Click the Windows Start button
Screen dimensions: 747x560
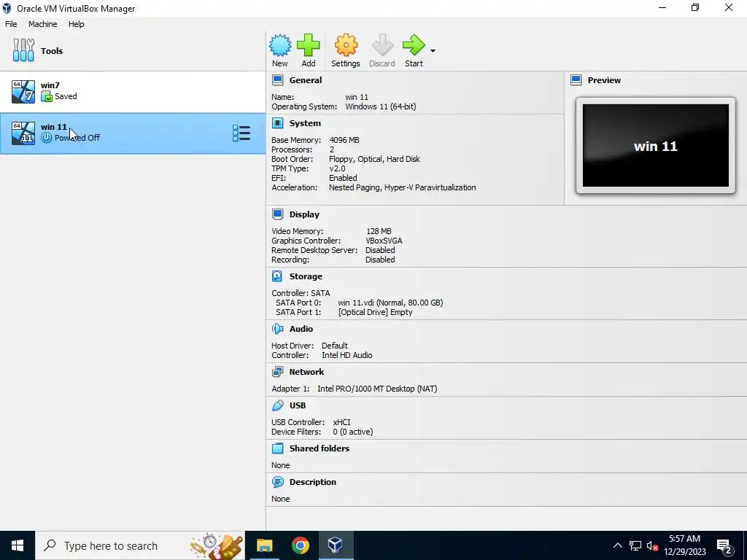pyautogui.click(x=18, y=545)
